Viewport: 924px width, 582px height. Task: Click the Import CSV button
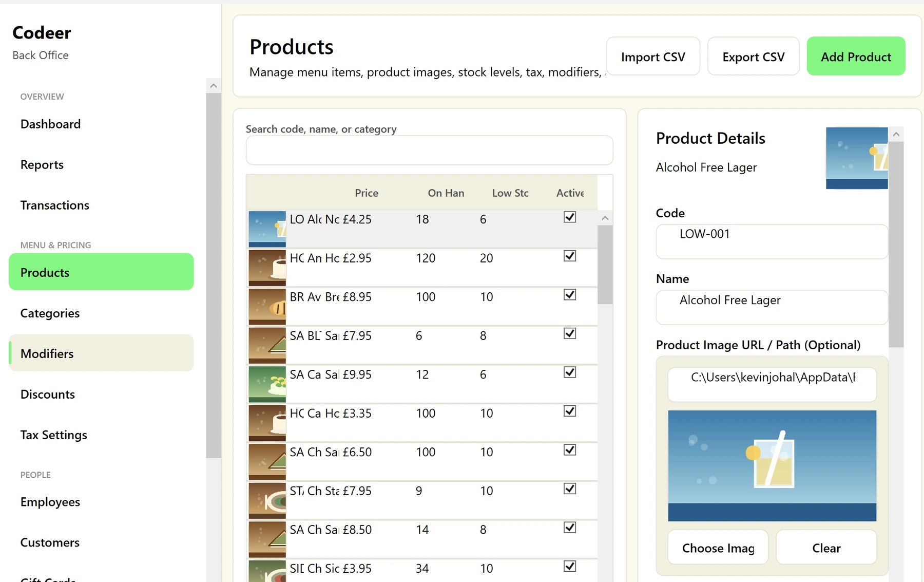click(653, 56)
